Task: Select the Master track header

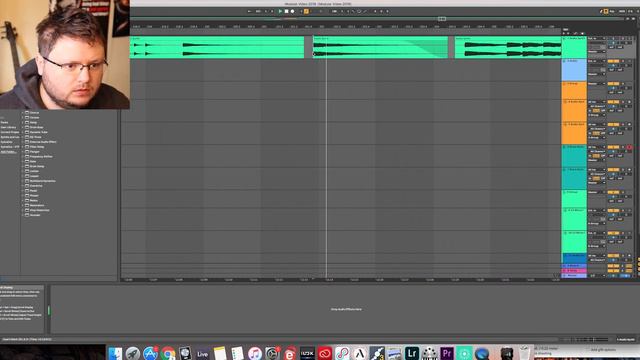Action: (x=574, y=276)
